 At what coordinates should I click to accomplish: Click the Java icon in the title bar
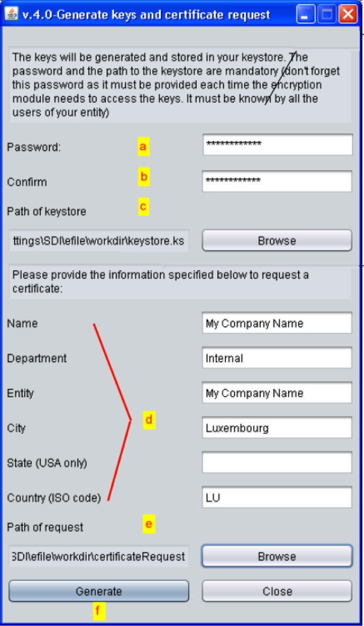[x=11, y=15]
